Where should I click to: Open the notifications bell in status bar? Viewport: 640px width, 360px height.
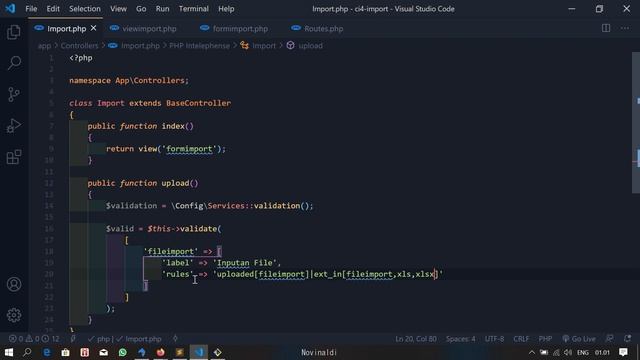point(627,339)
